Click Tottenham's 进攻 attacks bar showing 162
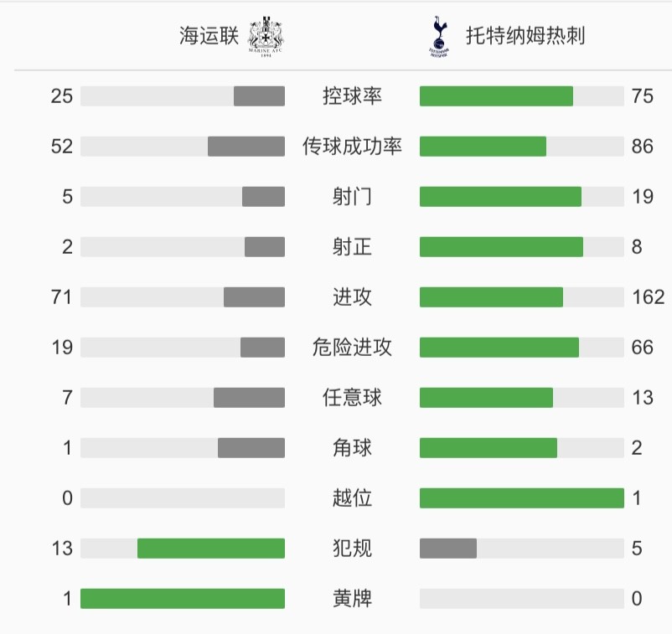 tap(491, 296)
